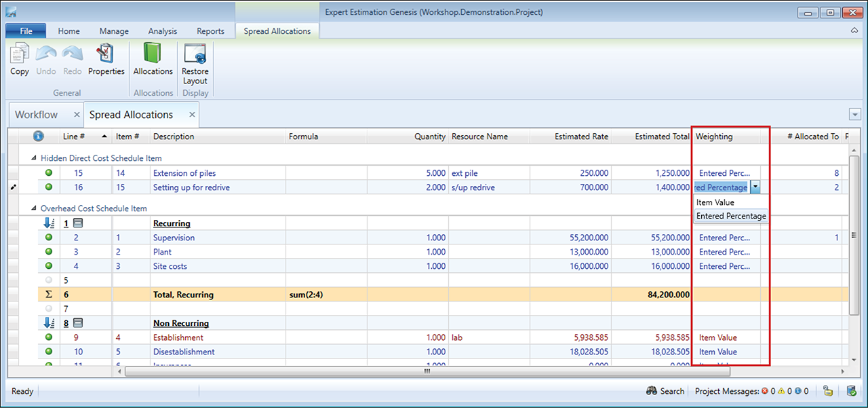Switch to the Analysis ribbon tab
The width and height of the screenshot is (868, 408).
pyautogui.click(x=163, y=31)
